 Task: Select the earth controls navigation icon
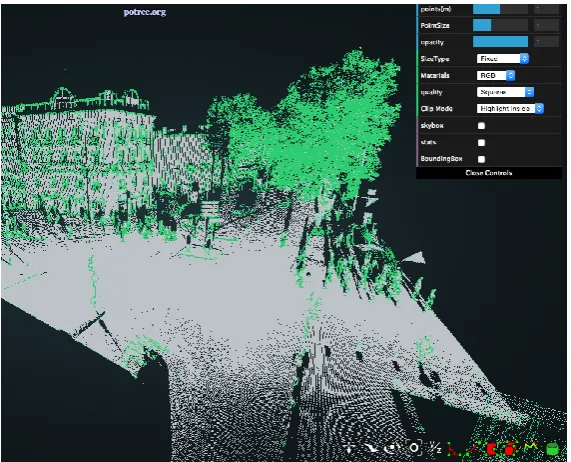point(349,448)
